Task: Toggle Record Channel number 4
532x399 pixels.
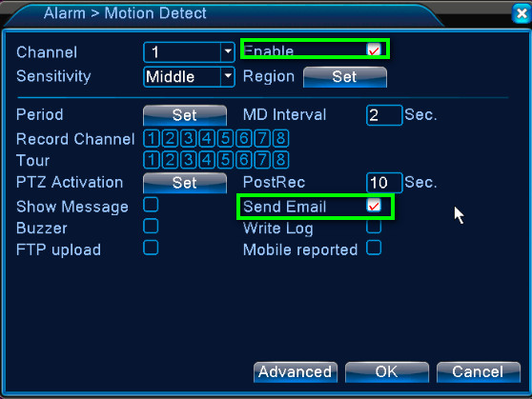Action: 207,138
